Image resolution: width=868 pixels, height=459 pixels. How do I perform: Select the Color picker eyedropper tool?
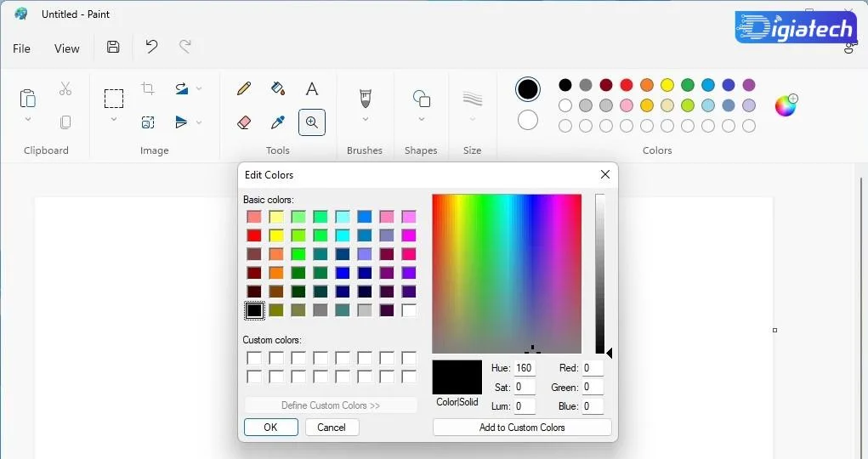click(x=278, y=122)
